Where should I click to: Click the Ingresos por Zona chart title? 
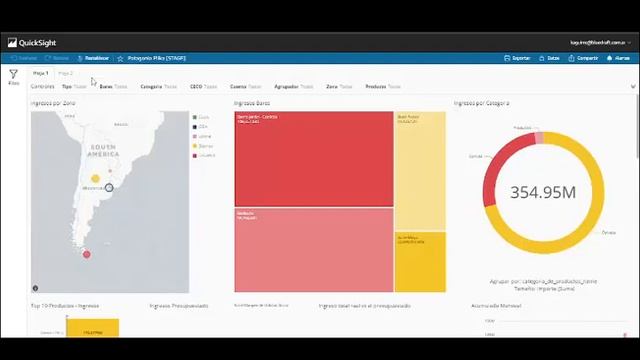pos(53,103)
